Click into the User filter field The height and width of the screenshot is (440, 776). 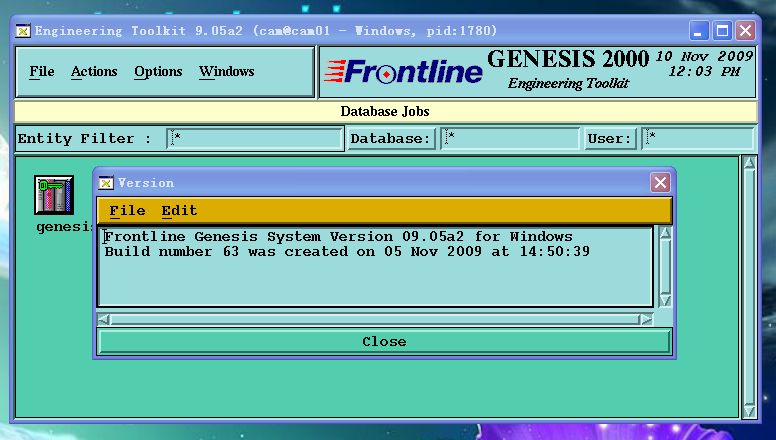[x=698, y=139]
